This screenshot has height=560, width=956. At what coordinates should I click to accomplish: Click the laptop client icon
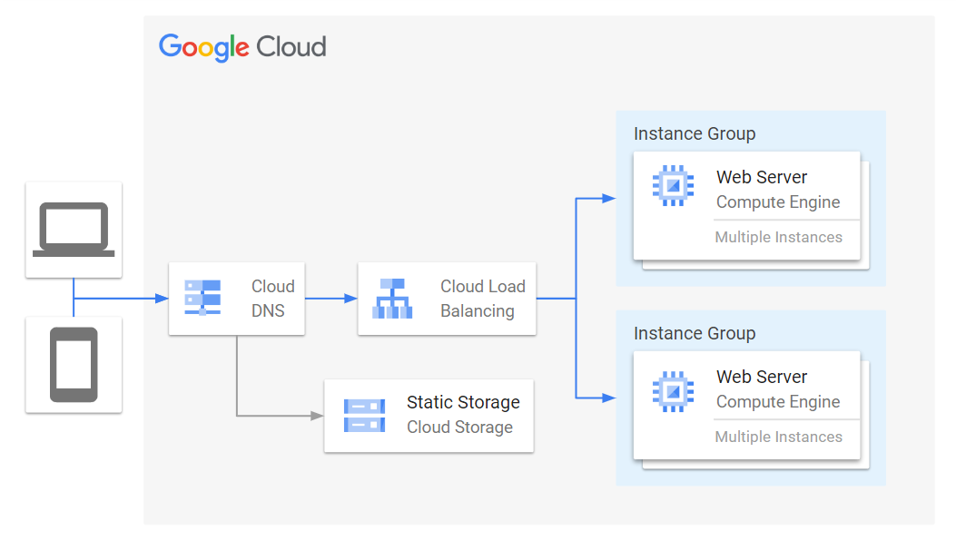pyautogui.click(x=74, y=230)
